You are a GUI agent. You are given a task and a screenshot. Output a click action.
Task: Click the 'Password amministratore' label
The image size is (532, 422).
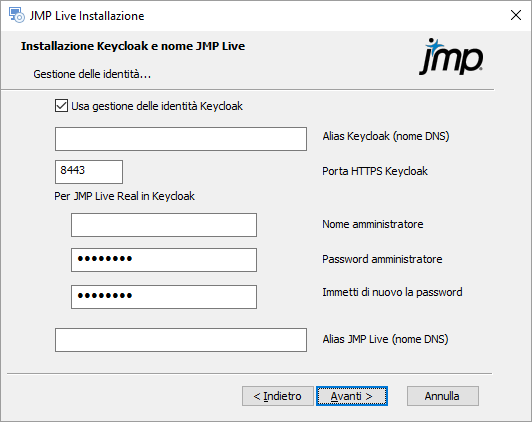click(x=382, y=259)
